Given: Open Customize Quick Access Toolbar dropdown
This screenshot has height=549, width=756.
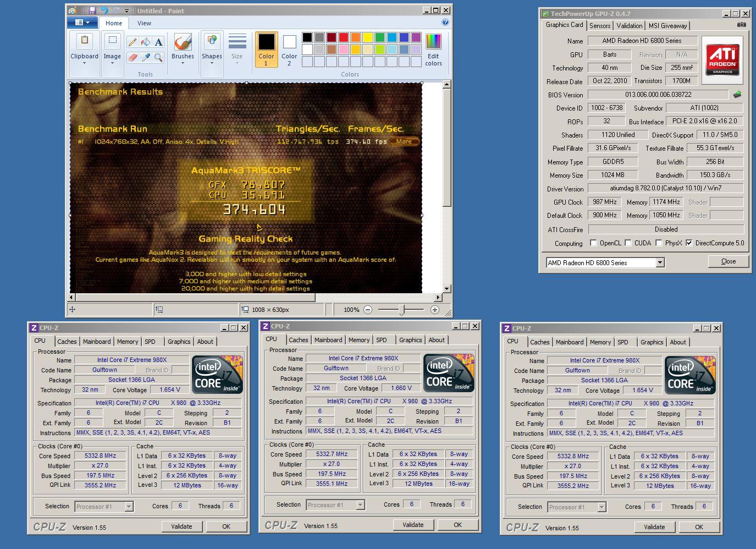Looking at the screenshot, I should [x=127, y=10].
